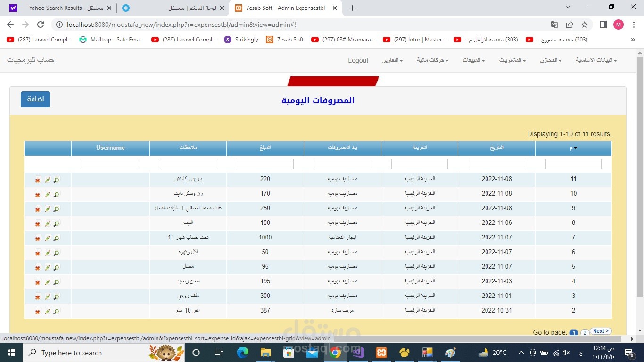The image size is (644, 362).
Task: Click Logout link
Action: [x=358, y=60]
